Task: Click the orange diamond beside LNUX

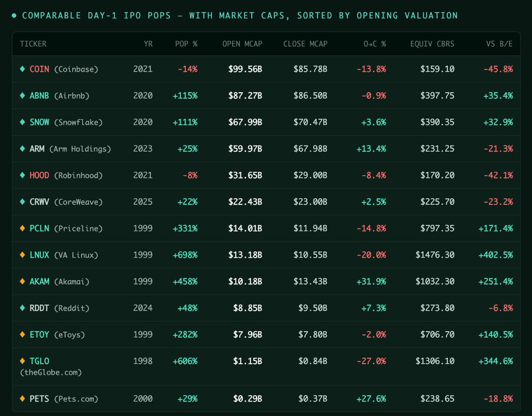Action: 22,255
